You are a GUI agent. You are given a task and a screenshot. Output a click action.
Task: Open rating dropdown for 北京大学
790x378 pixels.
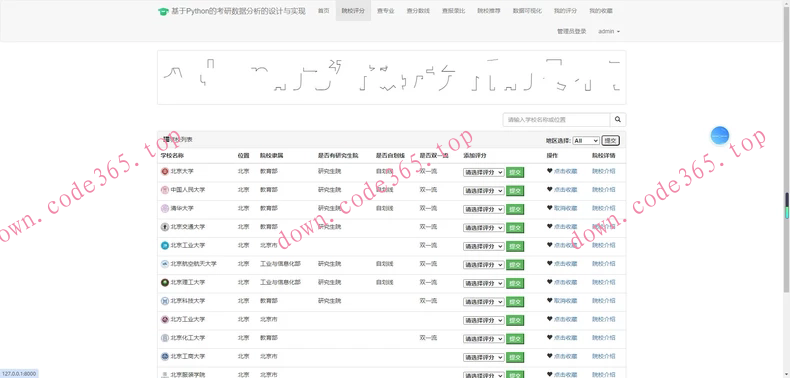(484, 172)
